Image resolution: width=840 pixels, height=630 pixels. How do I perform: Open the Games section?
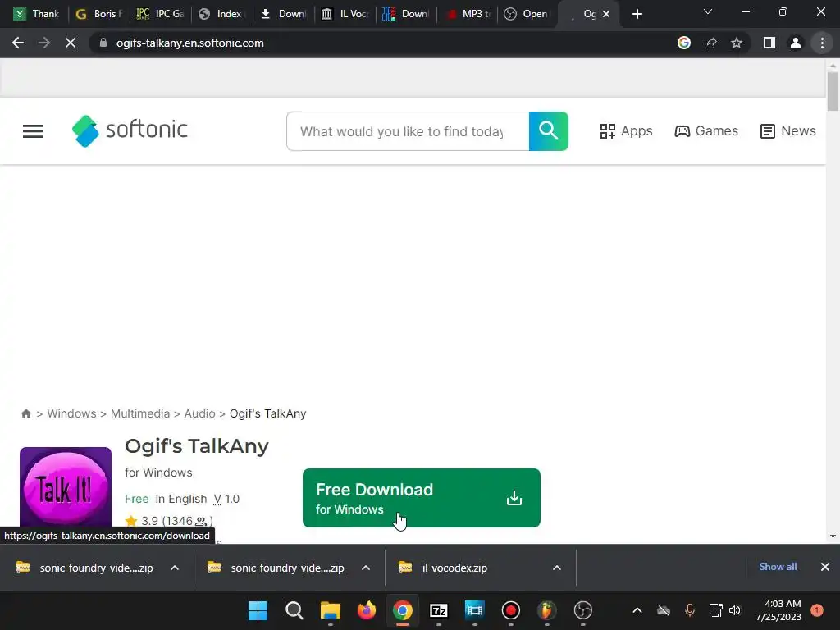[x=706, y=131]
